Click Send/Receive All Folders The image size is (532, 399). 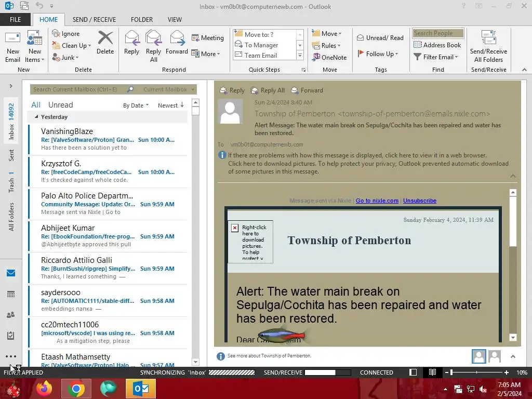click(x=488, y=46)
